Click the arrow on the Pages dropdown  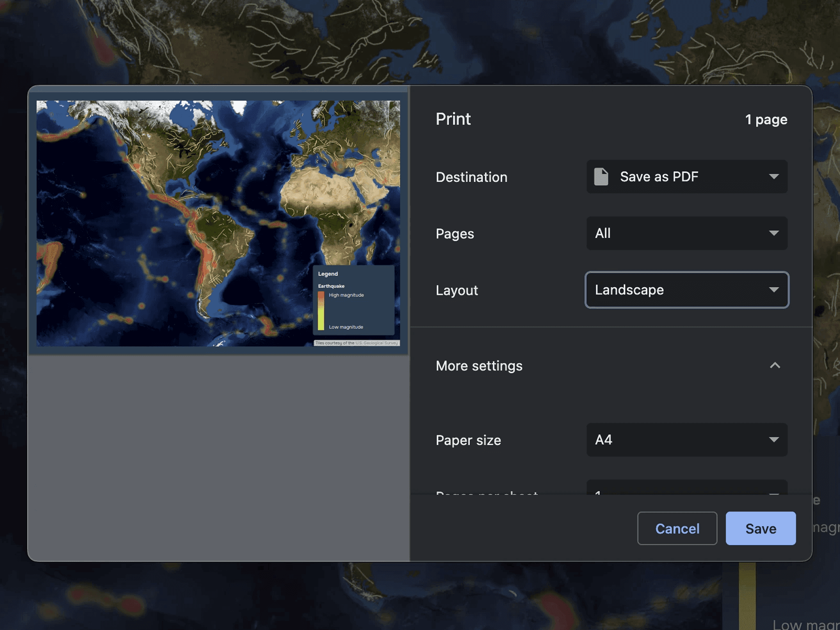pyautogui.click(x=774, y=233)
